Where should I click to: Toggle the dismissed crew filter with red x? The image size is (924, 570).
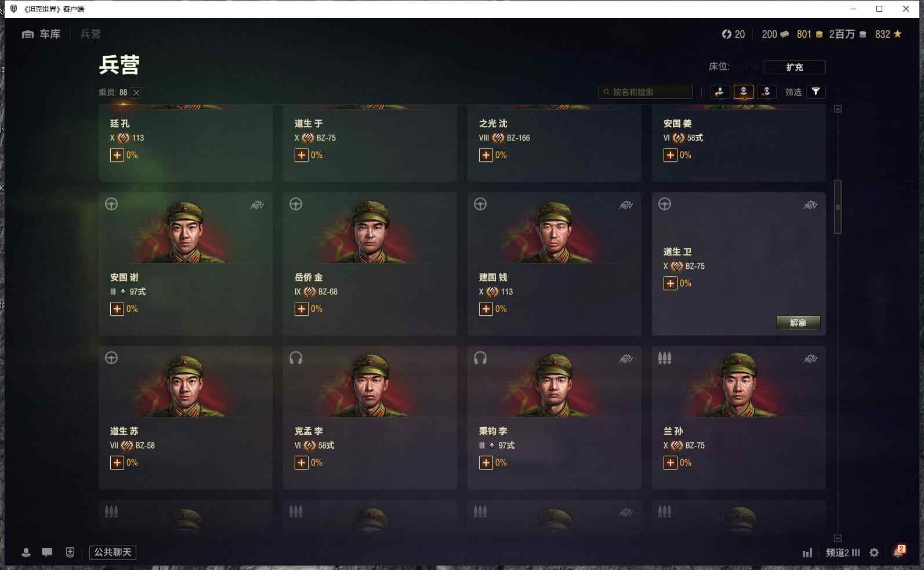766,92
